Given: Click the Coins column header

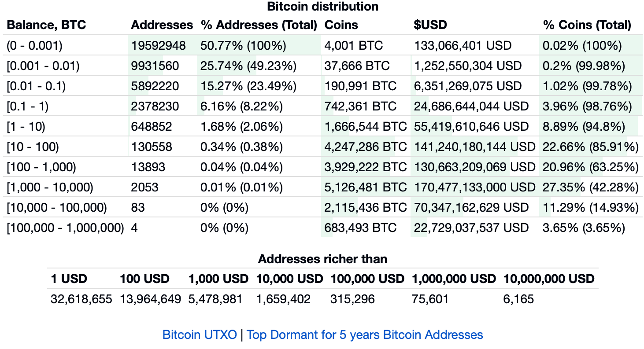Looking at the screenshot, I should coord(341,25).
